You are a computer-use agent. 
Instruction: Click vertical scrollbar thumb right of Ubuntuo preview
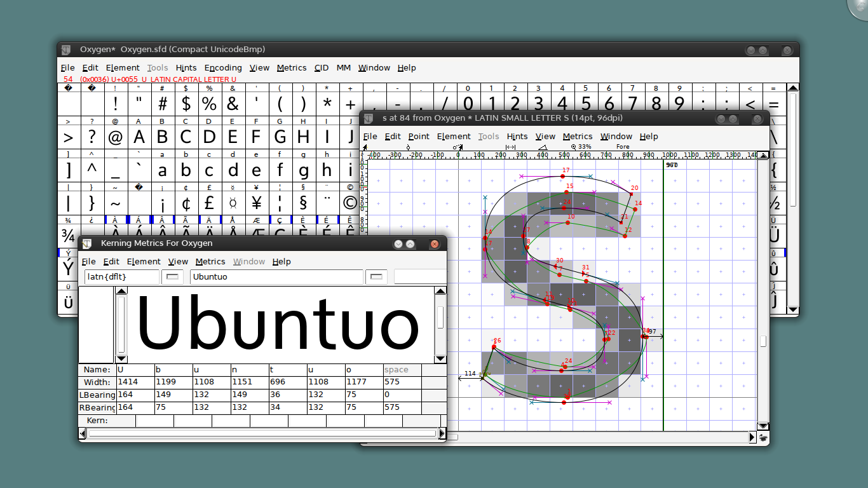tap(440, 318)
